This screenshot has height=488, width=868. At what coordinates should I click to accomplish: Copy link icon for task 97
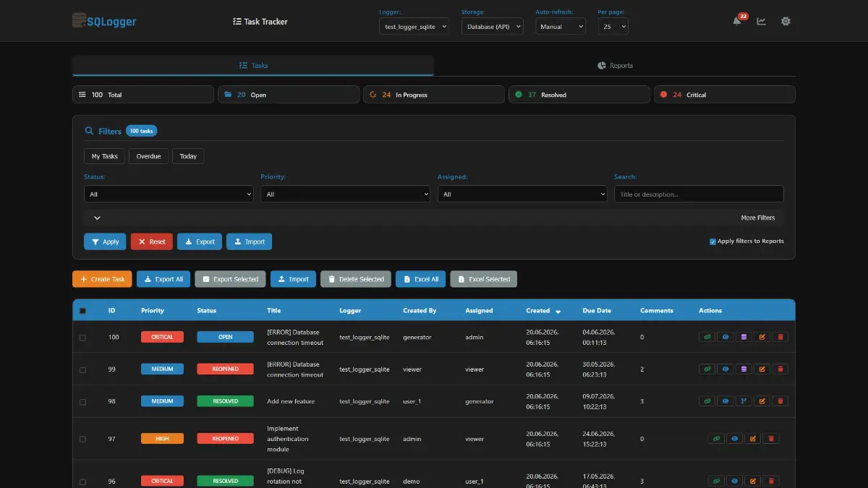tap(716, 438)
